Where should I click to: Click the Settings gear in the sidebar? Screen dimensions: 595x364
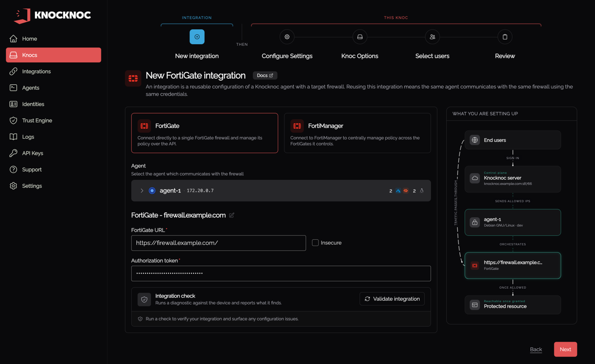pos(13,186)
